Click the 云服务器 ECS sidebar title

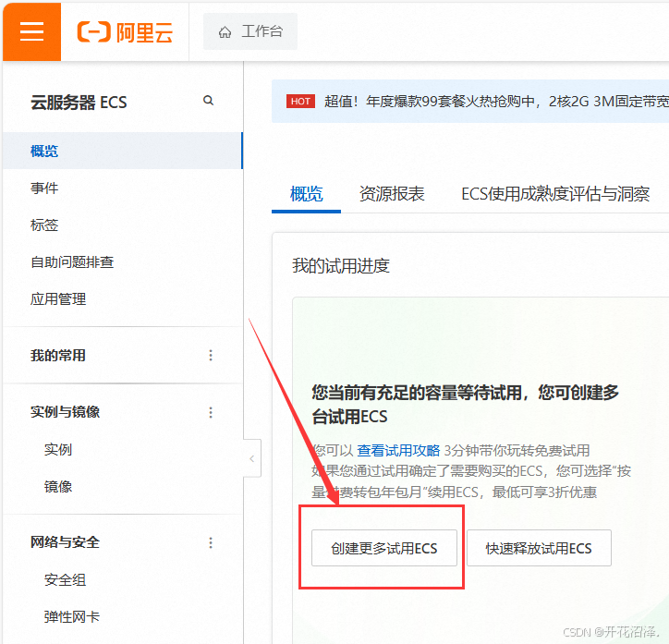coord(79,103)
